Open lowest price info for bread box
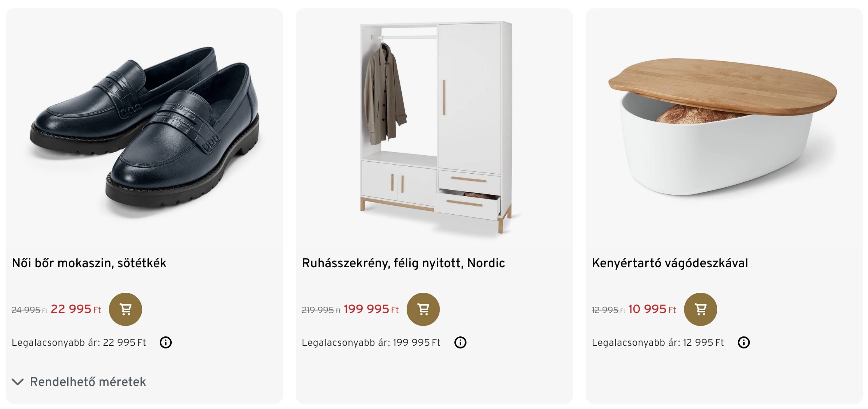The width and height of the screenshot is (868, 409). [743, 342]
